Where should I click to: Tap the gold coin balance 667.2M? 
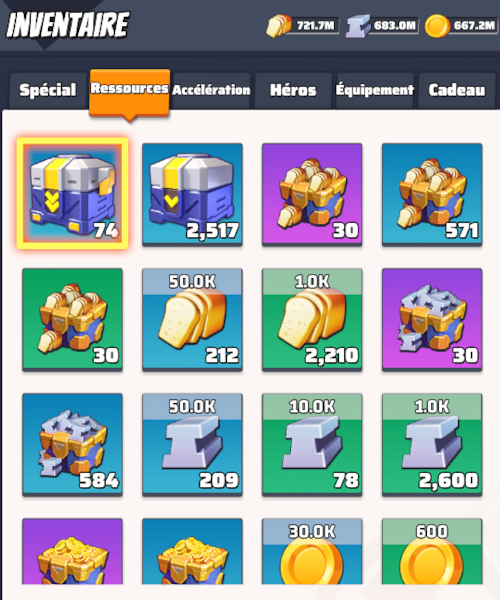(461, 26)
